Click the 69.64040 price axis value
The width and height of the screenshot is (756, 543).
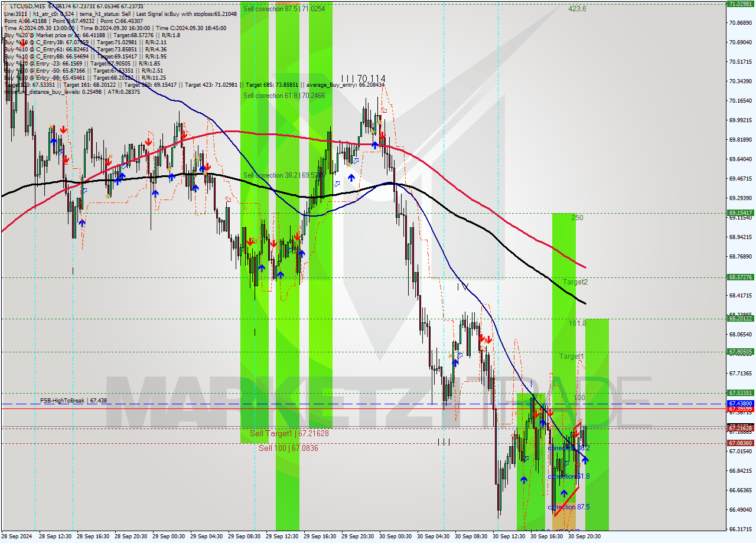(740, 159)
